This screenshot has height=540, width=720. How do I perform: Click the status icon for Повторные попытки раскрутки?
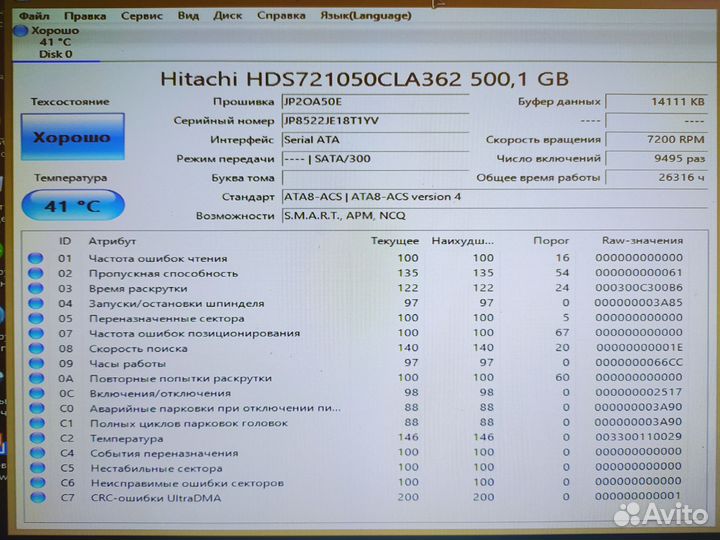[x=36, y=378]
